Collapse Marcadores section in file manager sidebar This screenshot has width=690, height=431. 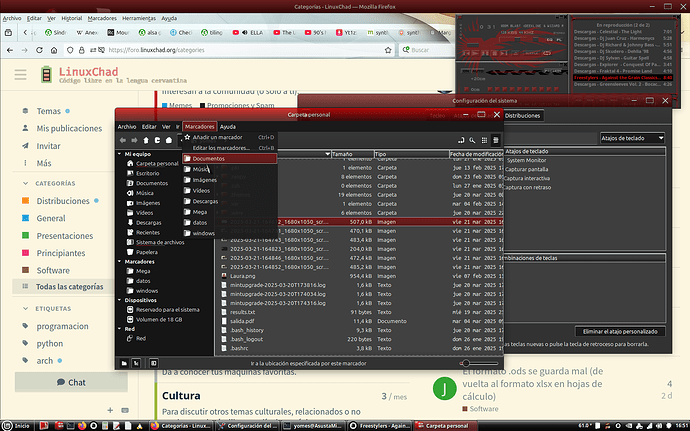tap(120, 262)
